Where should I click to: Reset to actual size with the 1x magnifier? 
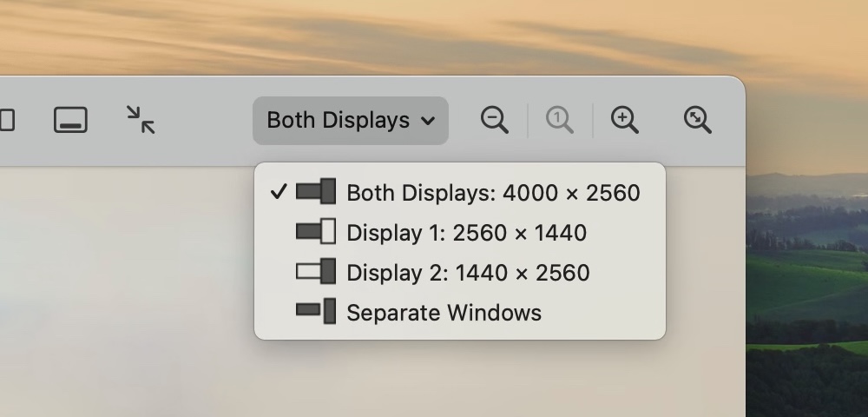pos(560,120)
